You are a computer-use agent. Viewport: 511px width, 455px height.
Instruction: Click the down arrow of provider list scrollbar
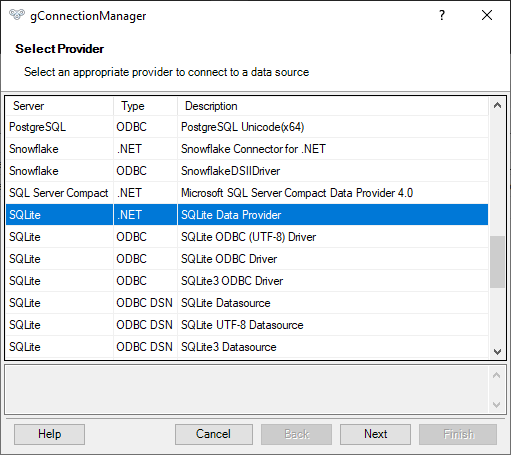[x=497, y=351]
